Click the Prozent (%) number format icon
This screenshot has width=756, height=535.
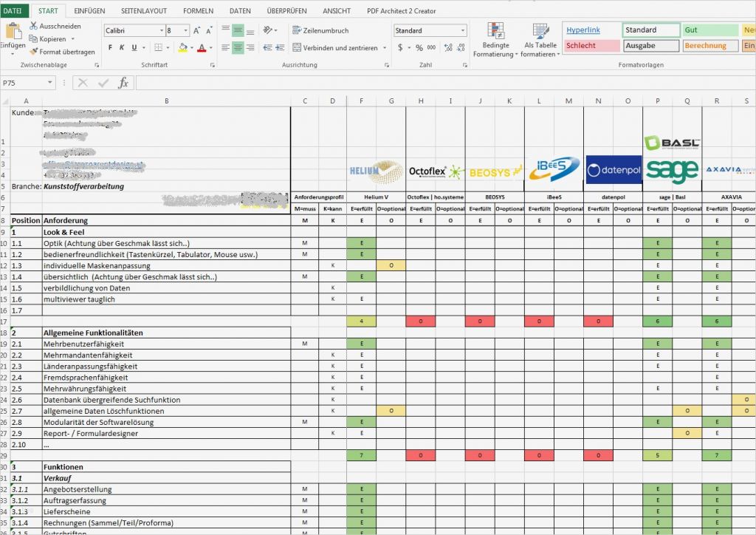pos(419,47)
